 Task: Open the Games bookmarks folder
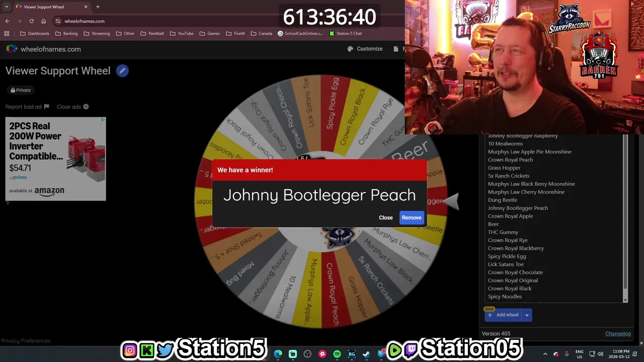coord(210,34)
